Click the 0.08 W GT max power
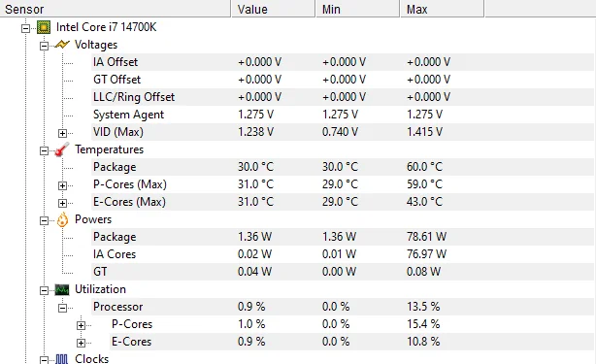This screenshot has height=364, width=596. pyautogui.click(x=423, y=272)
